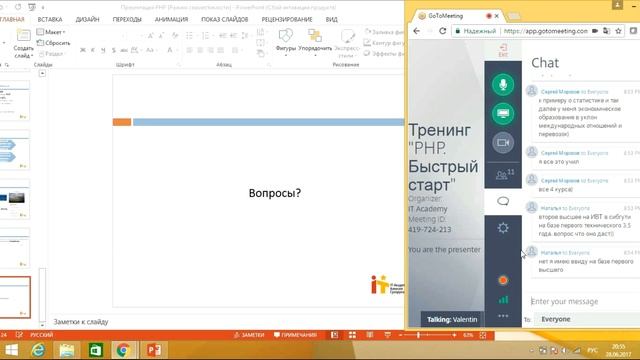Open the РЕЦЕНЗИРОВАНИЕ ribbon tab
This screenshot has height=360, width=640.
pyautogui.click(x=287, y=19)
